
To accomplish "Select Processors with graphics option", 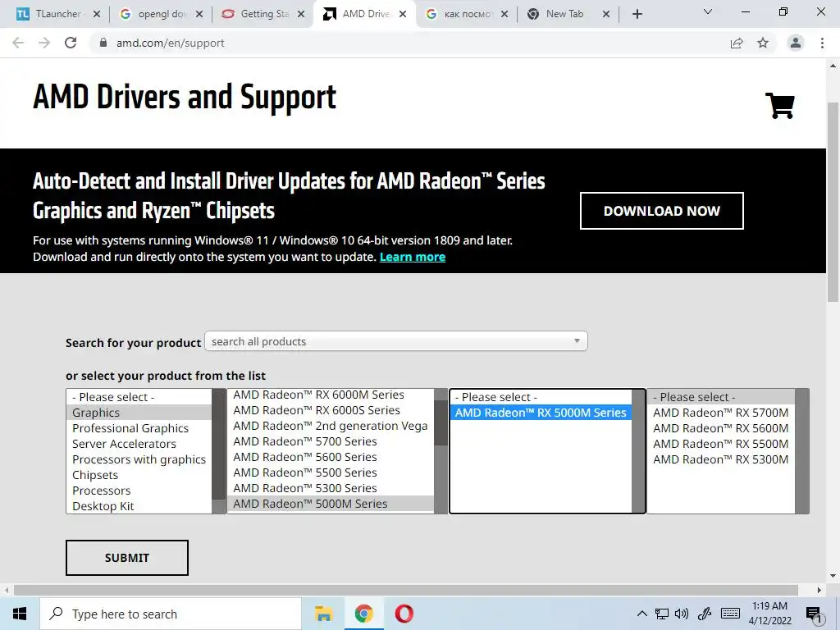I will click(x=139, y=459).
